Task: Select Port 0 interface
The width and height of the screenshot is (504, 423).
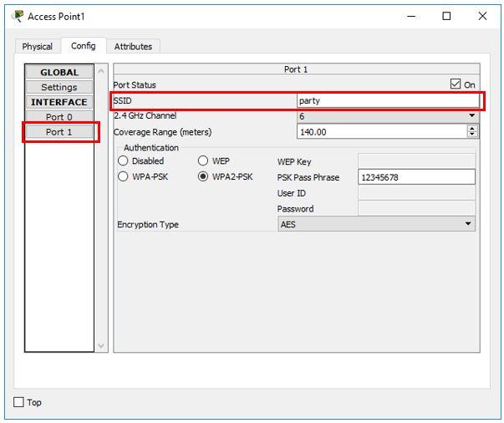Action: (59, 117)
